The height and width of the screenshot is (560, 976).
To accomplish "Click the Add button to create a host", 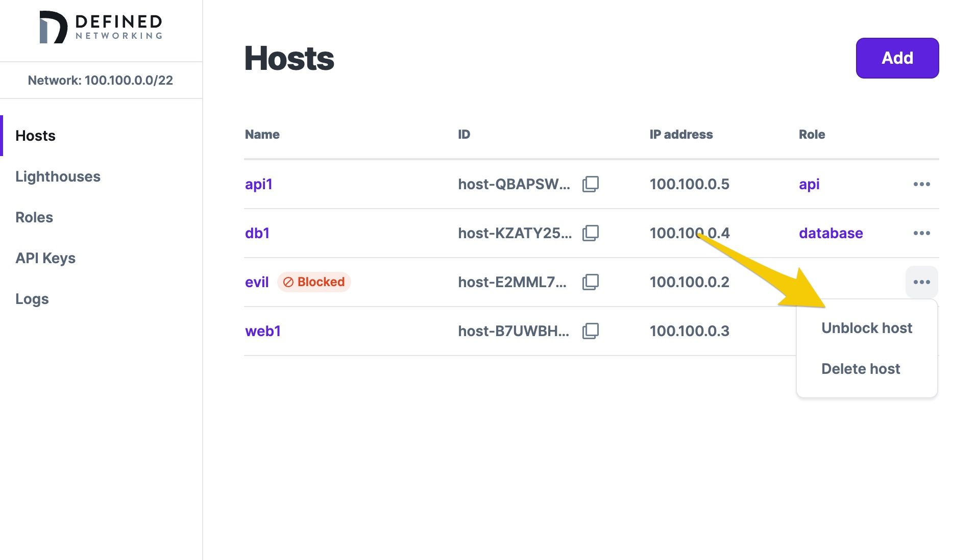I will pyautogui.click(x=896, y=58).
